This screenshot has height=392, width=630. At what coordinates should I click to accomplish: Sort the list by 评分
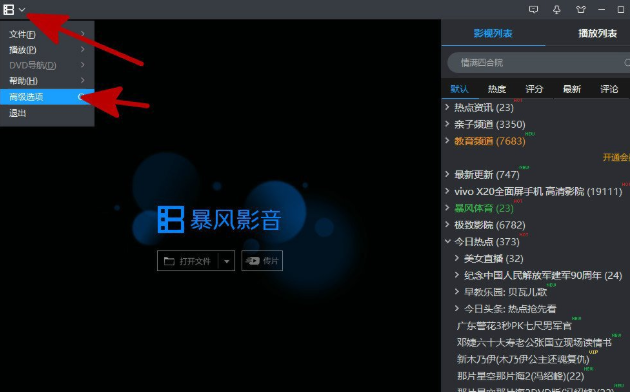point(534,89)
